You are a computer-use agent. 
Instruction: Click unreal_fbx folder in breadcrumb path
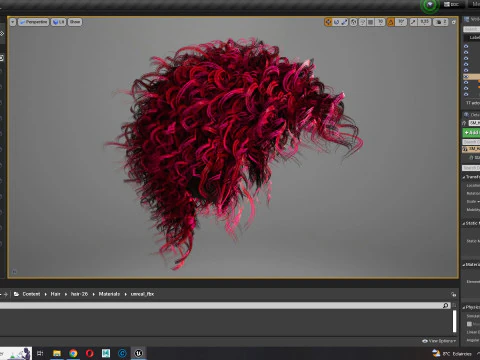point(142,294)
